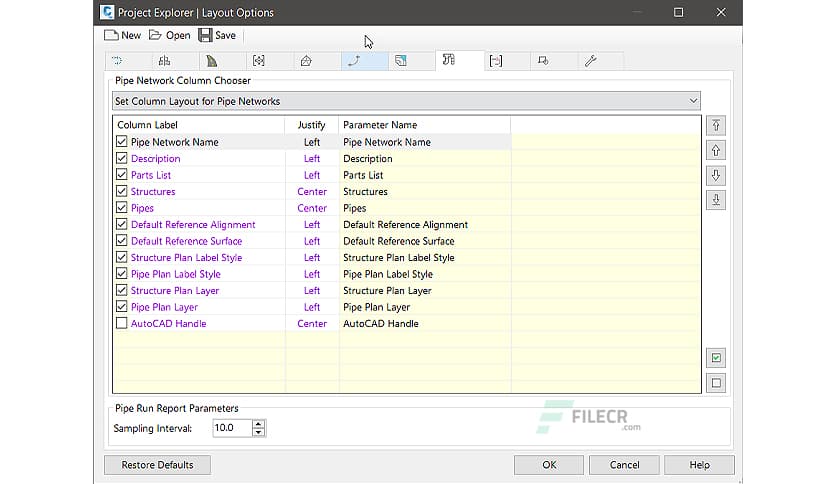The width and height of the screenshot is (836, 484).
Task: Uncheck the Pipe Network Name column
Action: [122, 142]
